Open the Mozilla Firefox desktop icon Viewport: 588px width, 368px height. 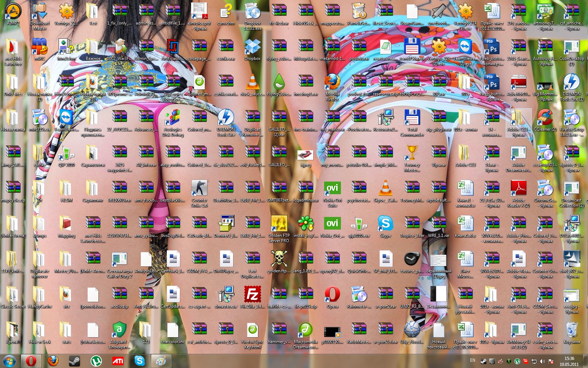pos(332,87)
